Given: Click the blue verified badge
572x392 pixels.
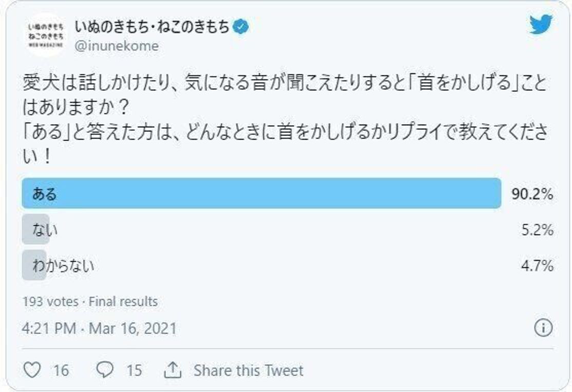Looking at the screenshot, I should point(241,27).
